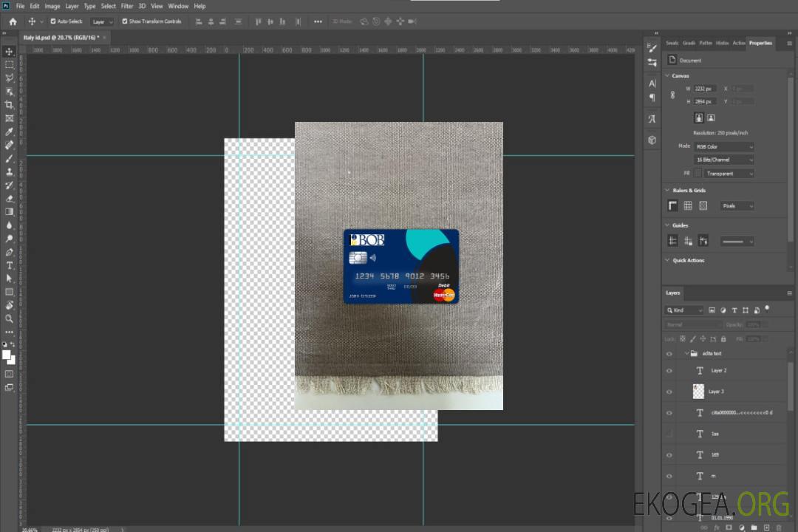The image size is (798, 532).
Task: Show the hidden '1aa' text layer
Action: point(669,434)
